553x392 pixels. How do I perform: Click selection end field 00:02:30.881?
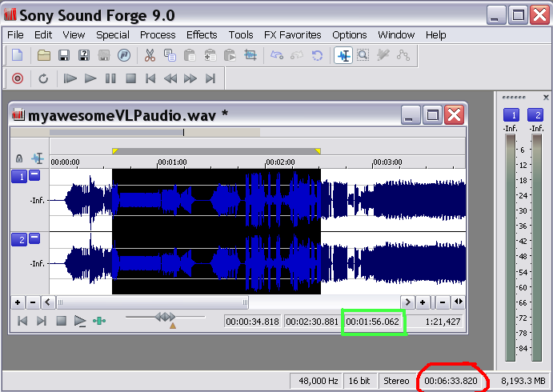coord(312,322)
